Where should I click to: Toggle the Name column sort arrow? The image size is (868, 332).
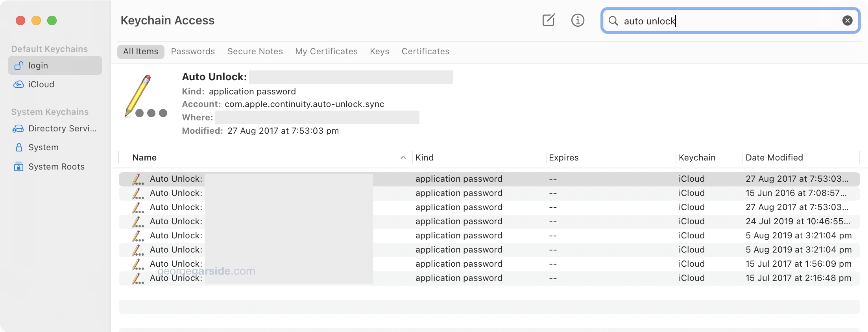[x=403, y=158]
